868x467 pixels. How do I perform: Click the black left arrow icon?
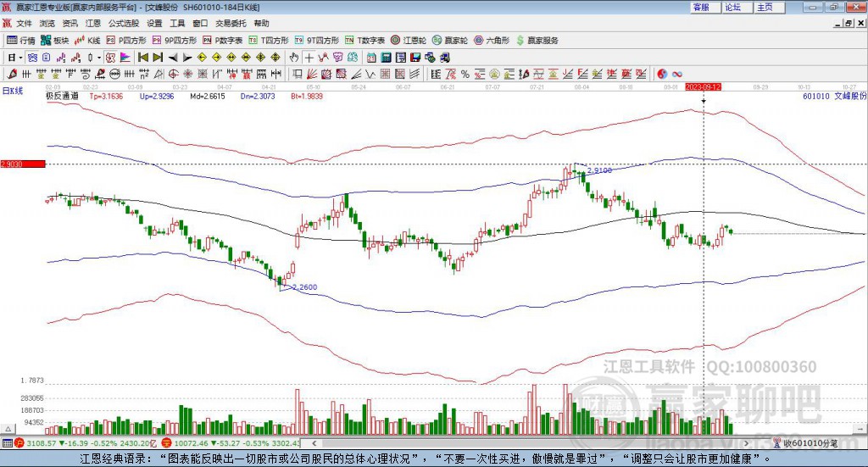point(173,58)
